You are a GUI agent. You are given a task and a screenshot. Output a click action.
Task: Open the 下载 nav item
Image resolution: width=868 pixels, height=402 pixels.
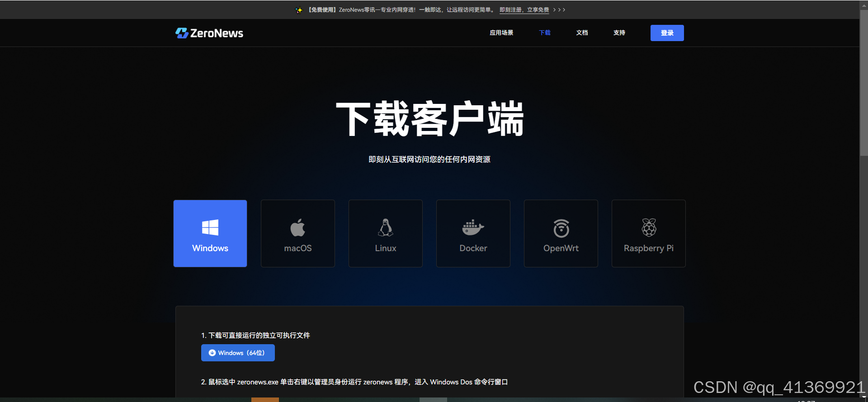pos(545,33)
